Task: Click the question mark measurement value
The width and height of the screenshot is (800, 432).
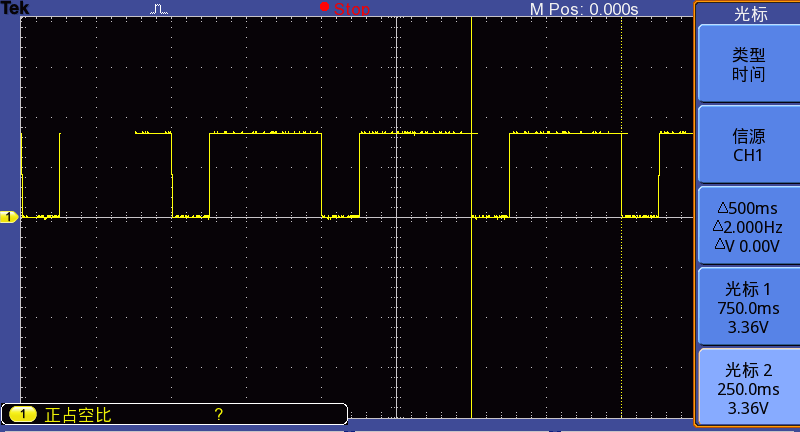Action: point(218,414)
